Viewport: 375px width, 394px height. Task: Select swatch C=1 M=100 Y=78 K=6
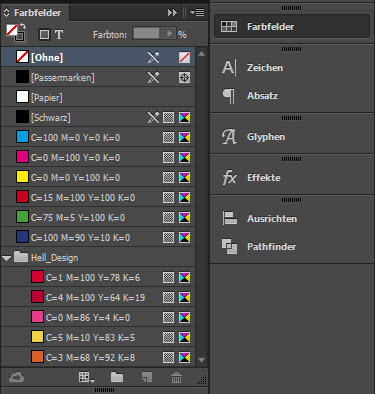pyautogui.click(x=98, y=277)
